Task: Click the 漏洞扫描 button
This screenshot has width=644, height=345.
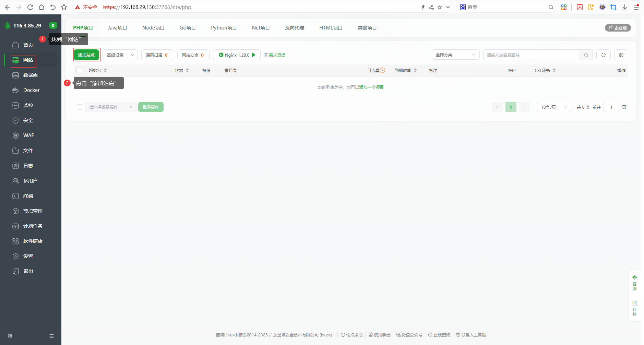Action: pyautogui.click(x=157, y=55)
